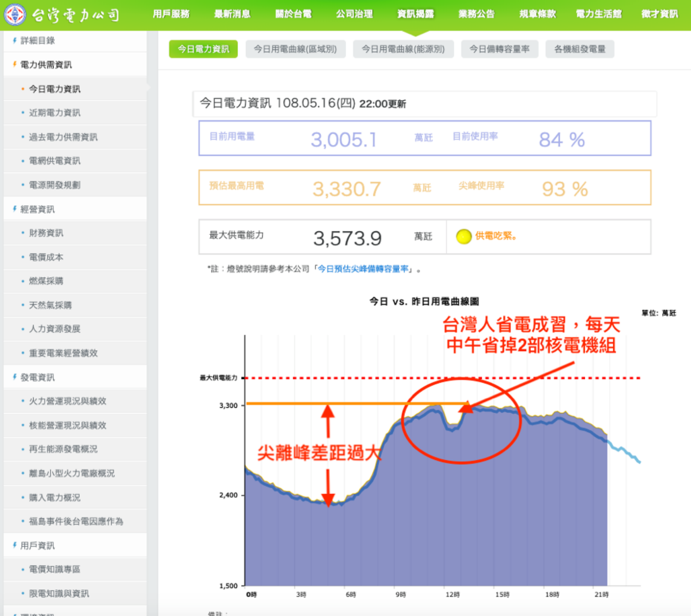Image resolution: width=691 pixels, height=616 pixels.
Task: Expand the 用戶資訊 sidebar section
Action: pos(38,546)
